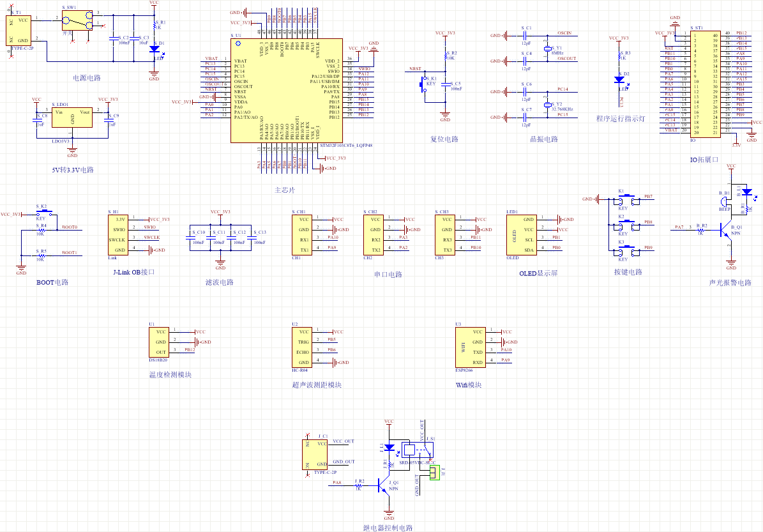Viewport: 763px width, 532px height.
Task: Click the S_C9 1uF output capacitor
Action: [108, 119]
